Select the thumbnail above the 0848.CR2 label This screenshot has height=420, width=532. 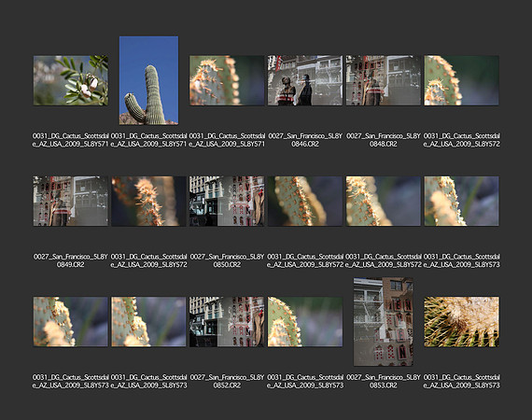pos(384,80)
